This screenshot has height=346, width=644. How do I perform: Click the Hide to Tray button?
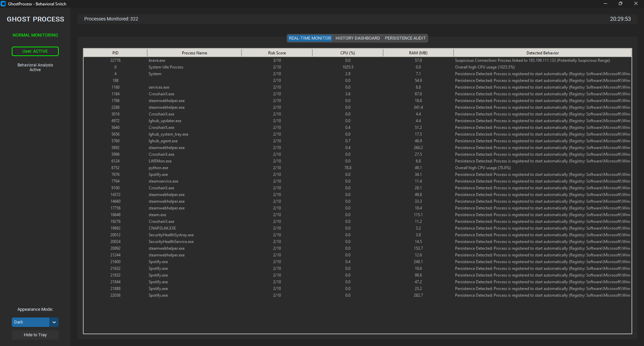(x=35, y=335)
